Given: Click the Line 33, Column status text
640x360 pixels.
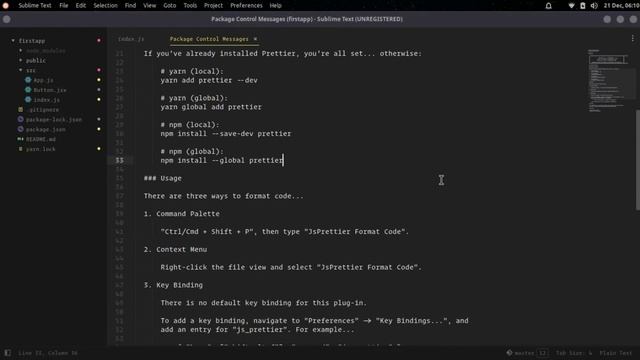Looking at the screenshot, I should 47,353.
